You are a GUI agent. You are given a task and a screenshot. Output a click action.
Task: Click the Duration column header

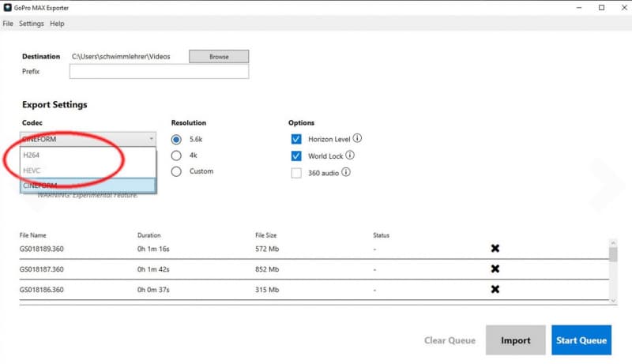click(x=149, y=235)
